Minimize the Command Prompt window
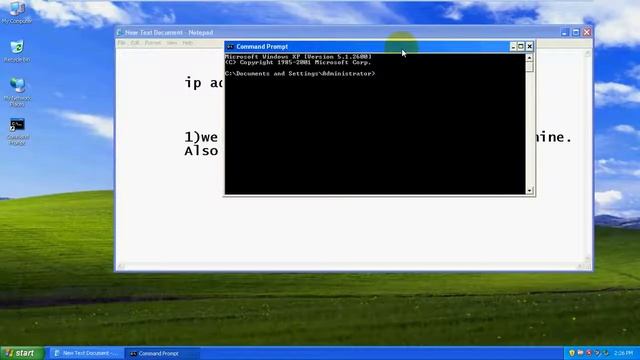640x360 pixels. pos(513,47)
